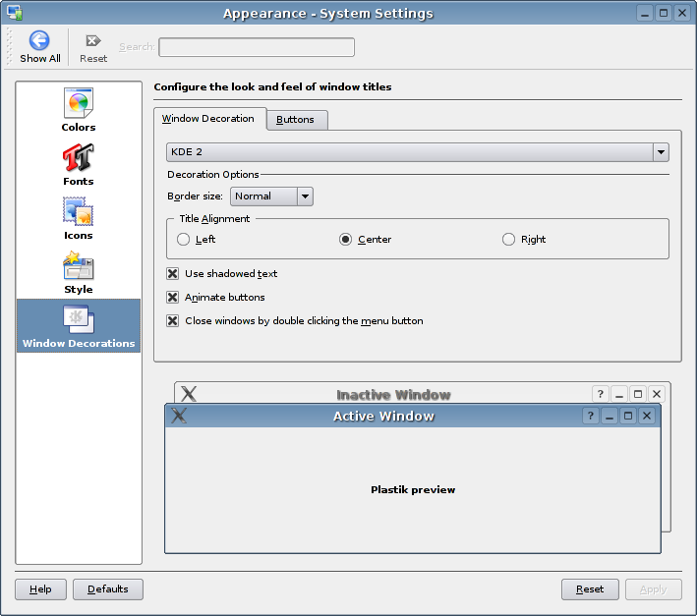
Task: Click maximize on Active Window preview
Action: 628,416
